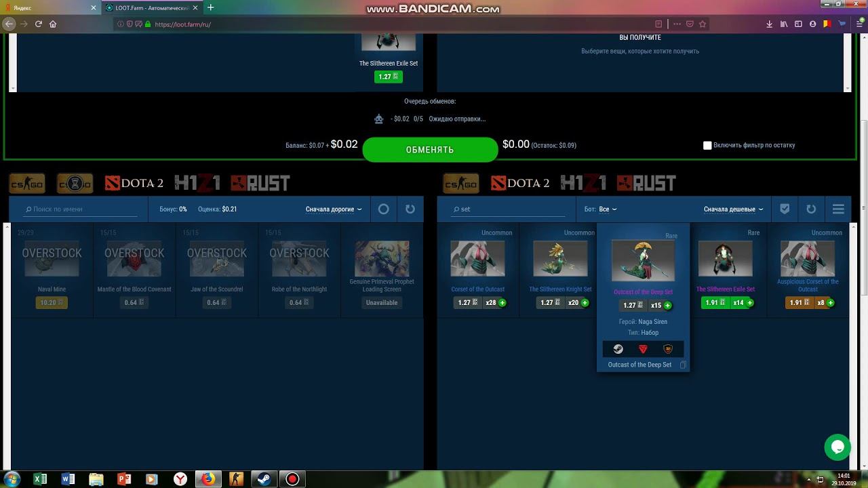This screenshot has height=488, width=868.
Task: Switch the left inventory to H1Z1
Action: point(197,183)
